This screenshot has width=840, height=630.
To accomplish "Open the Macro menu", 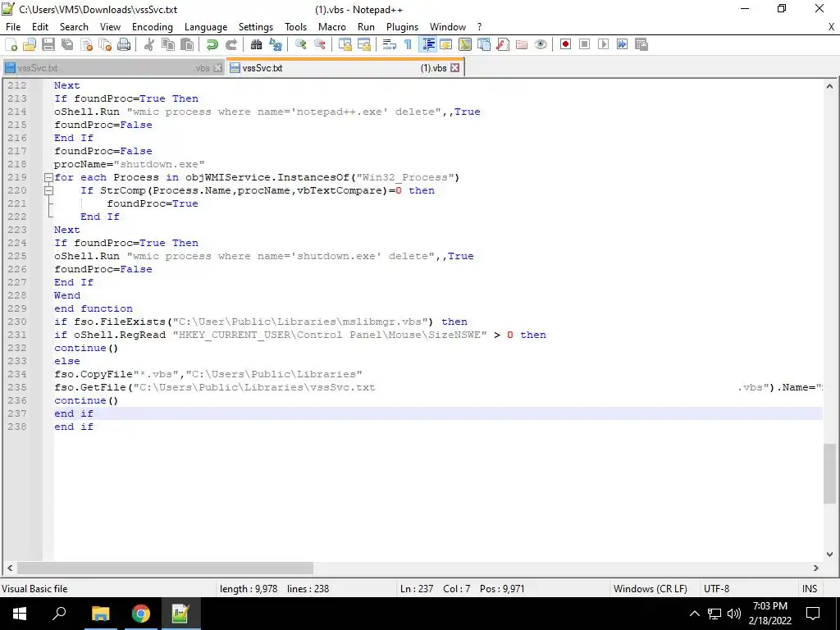I will coord(332,27).
